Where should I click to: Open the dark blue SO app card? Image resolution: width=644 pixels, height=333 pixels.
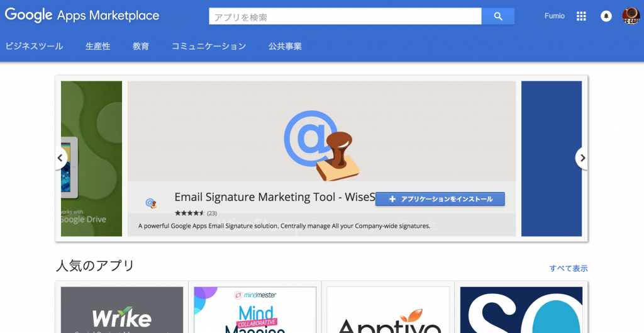(x=521, y=310)
